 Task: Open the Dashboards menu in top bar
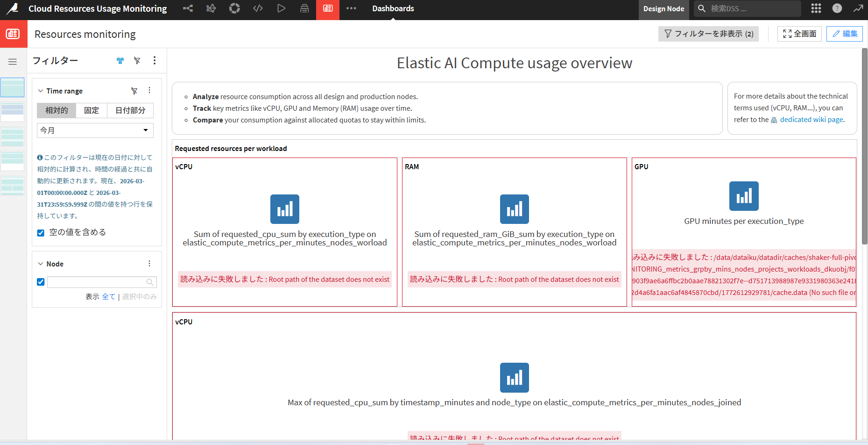393,8
